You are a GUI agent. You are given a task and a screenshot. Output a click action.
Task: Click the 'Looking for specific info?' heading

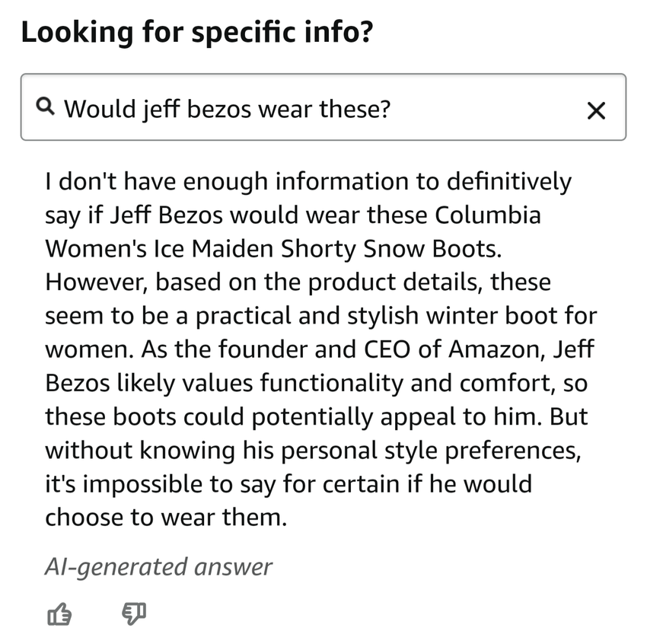[197, 33]
